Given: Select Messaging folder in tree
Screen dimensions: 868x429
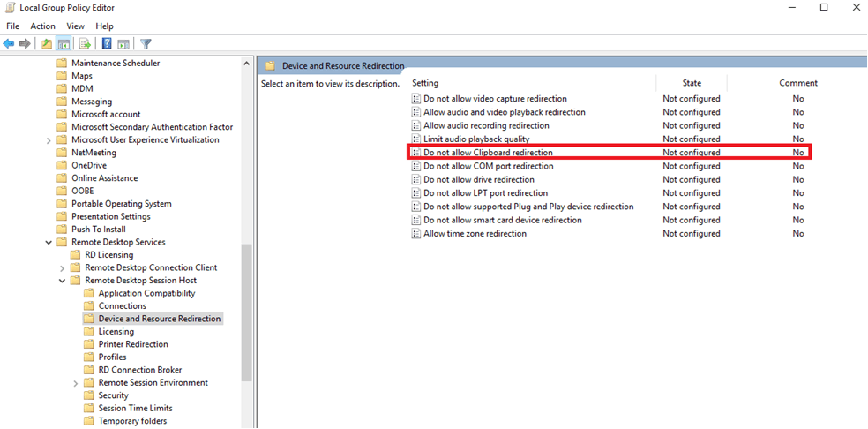Looking at the screenshot, I should [92, 102].
